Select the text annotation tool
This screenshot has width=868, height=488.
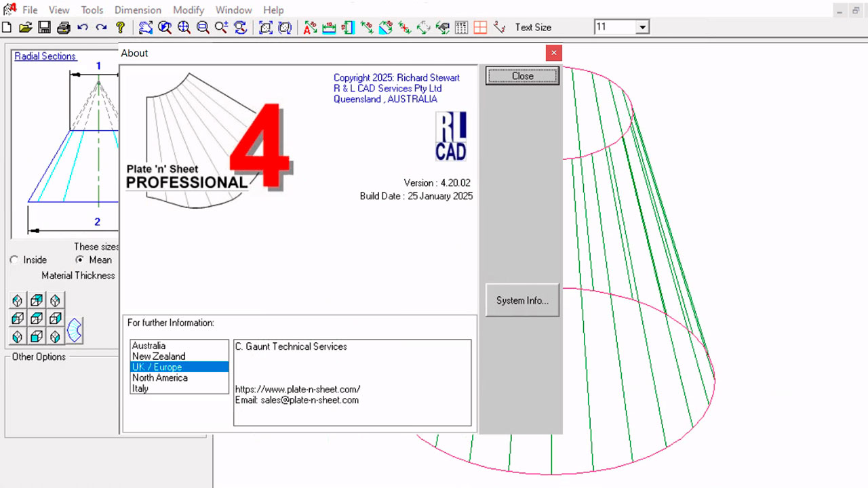pos(309,27)
